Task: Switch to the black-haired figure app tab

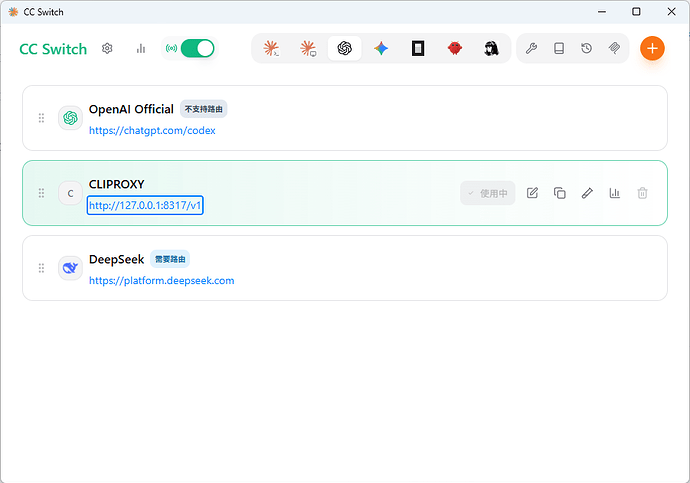Action: (x=491, y=48)
